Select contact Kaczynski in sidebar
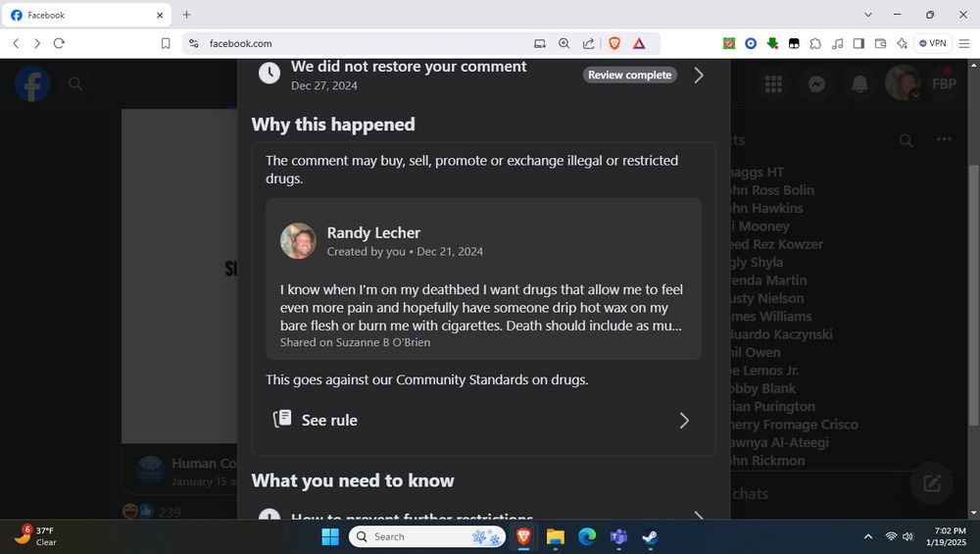Image resolution: width=980 pixels, height=554 pixels. [781, 334]
